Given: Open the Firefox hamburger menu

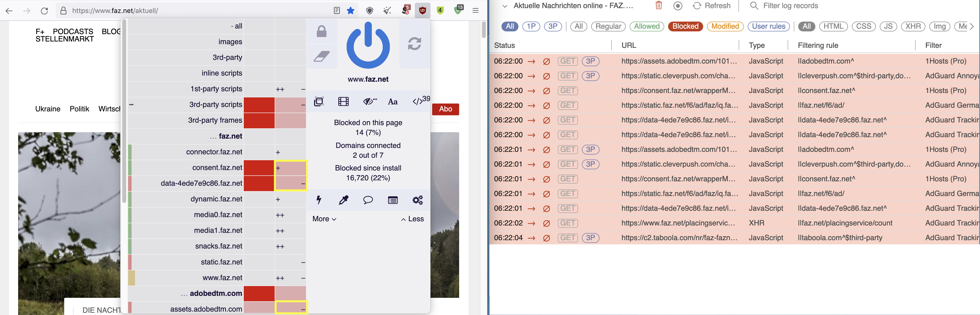Looking at the screenshot, I should tap(476, 11).
